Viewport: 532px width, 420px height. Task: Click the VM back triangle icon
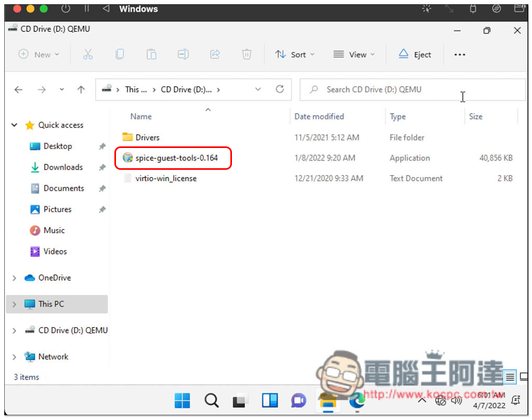[106, 9]
